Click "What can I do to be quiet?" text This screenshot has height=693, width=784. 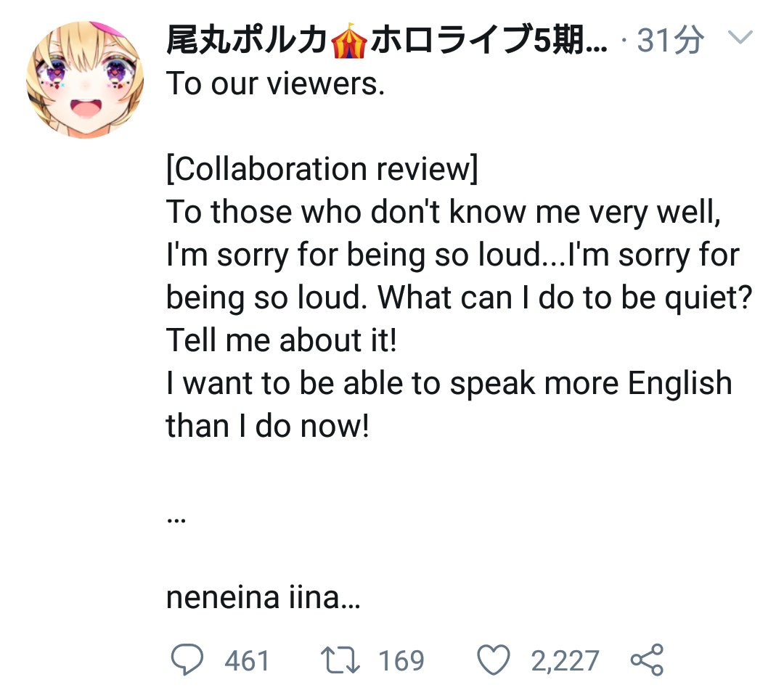click(565, 298)
